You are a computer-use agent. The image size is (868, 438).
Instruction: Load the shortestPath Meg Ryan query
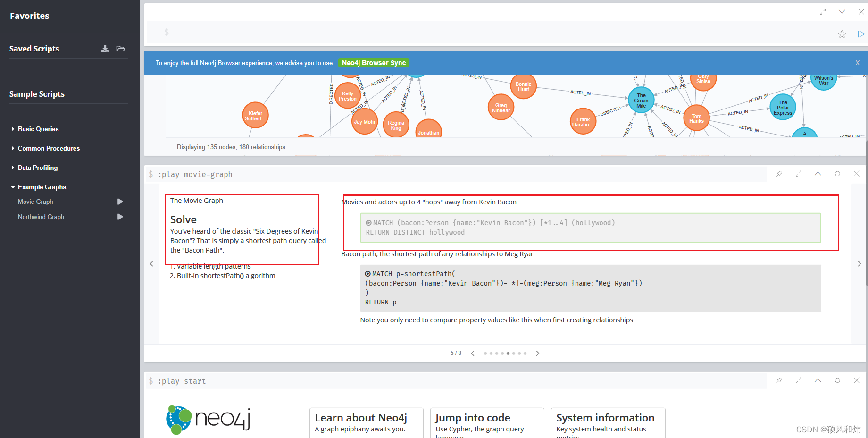tap(591, 288)
